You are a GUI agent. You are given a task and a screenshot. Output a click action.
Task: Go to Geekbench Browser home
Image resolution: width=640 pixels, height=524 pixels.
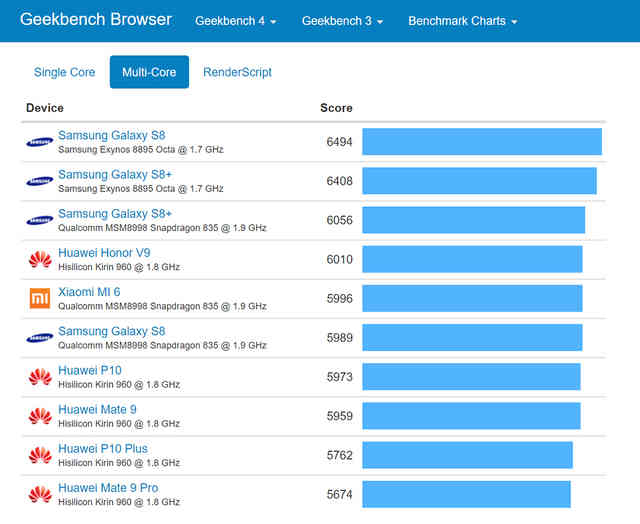click(x=96, y=20)
